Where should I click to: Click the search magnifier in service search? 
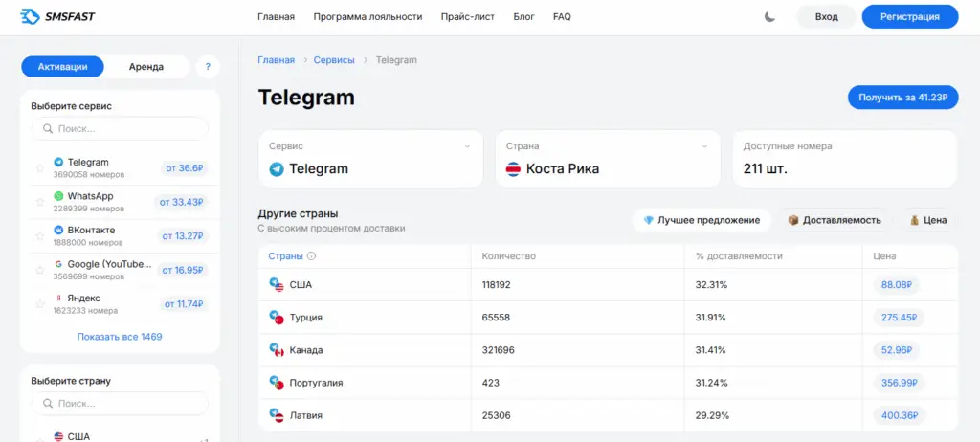48,129
